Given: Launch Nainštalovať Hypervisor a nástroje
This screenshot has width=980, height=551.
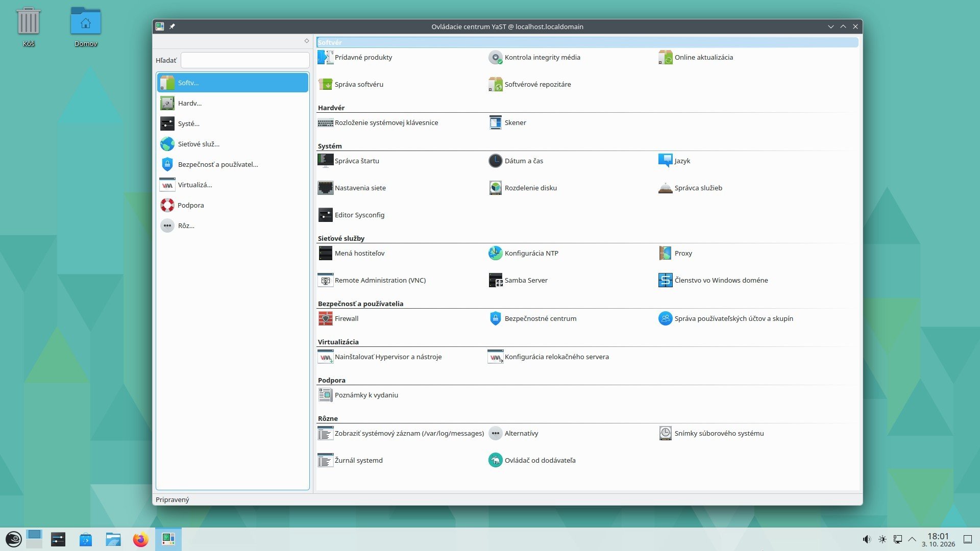Looking at the screenshot, I should tap(379, 357).
